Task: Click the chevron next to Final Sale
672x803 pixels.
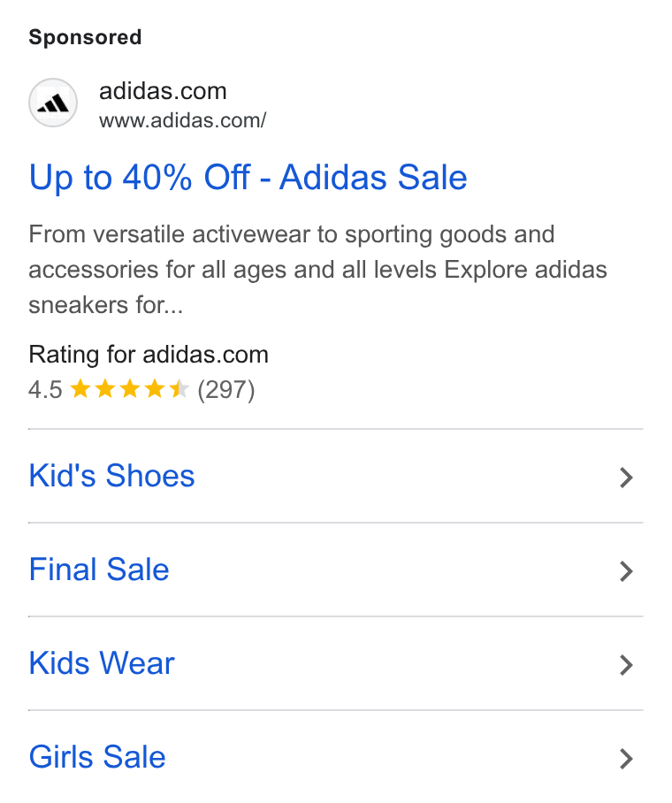Action: pos(626,571)
